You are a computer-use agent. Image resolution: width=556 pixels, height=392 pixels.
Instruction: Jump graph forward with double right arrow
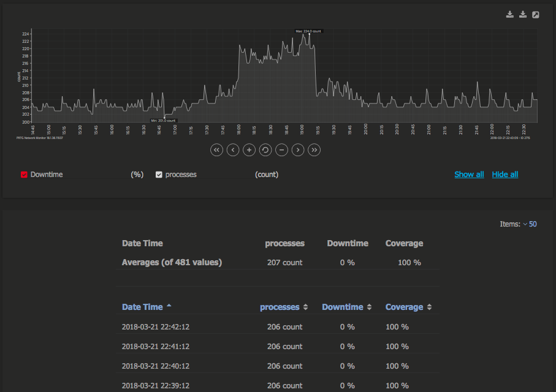click(x=314, y=149)
